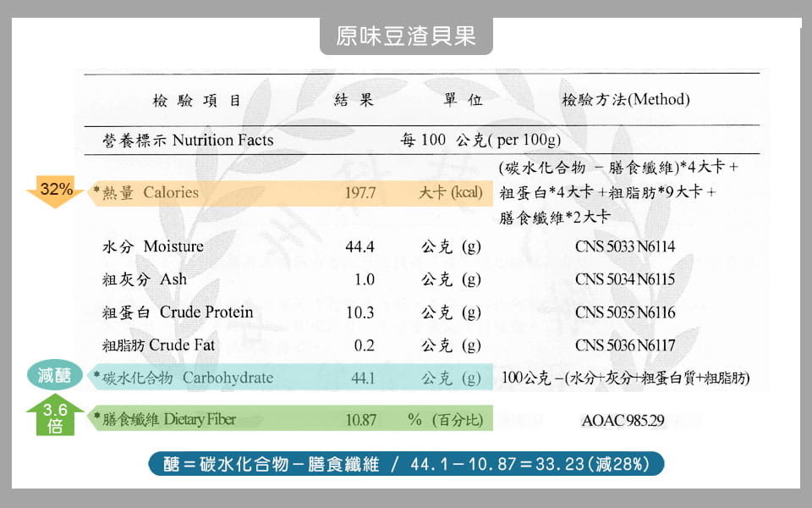
Task: Click the 粗脂肪 Crude Fat label
Action: [158, 345]
